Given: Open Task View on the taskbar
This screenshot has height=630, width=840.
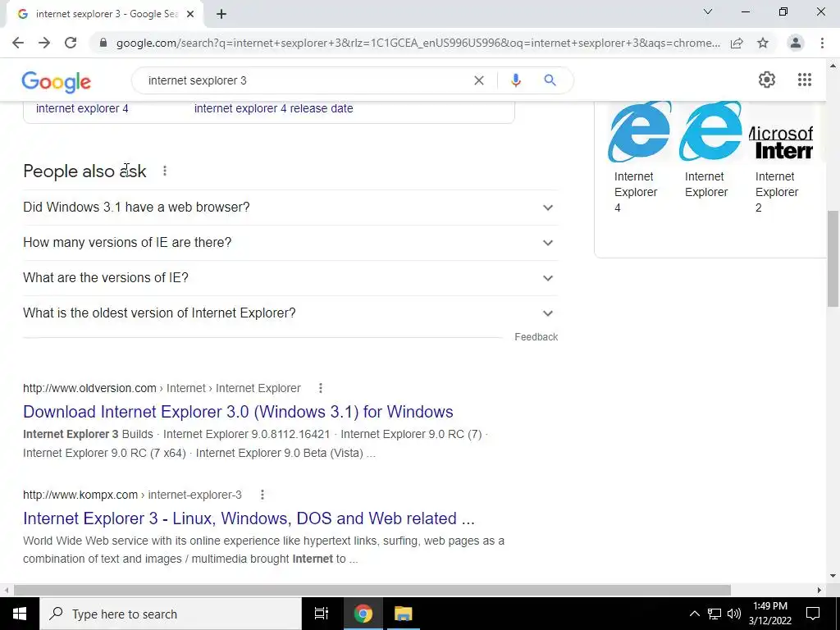Looking at the screenshot, I should point(322,614).
